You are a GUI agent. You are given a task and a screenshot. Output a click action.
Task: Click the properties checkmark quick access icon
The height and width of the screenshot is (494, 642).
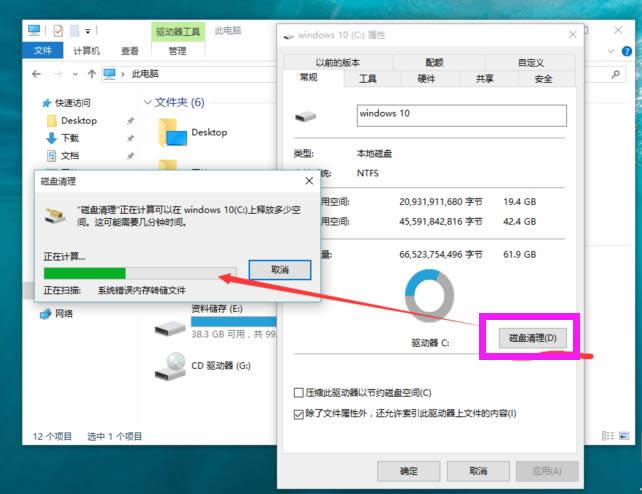(59, 32)
